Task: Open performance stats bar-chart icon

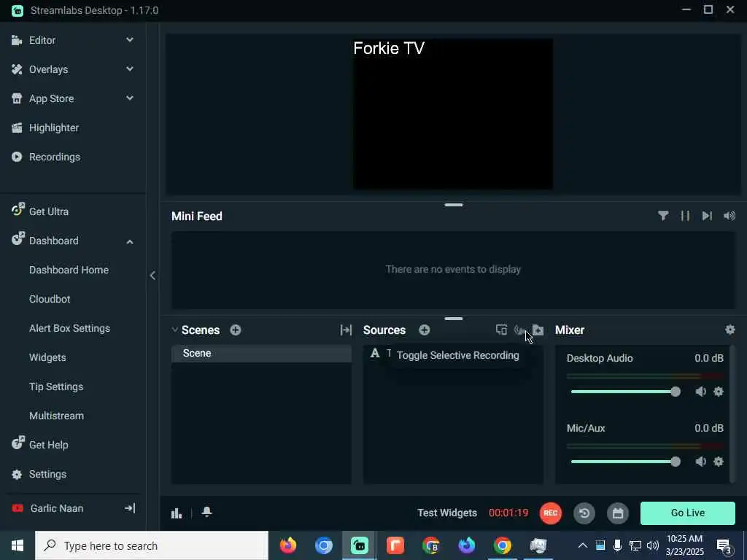Action: pos(177,513)
